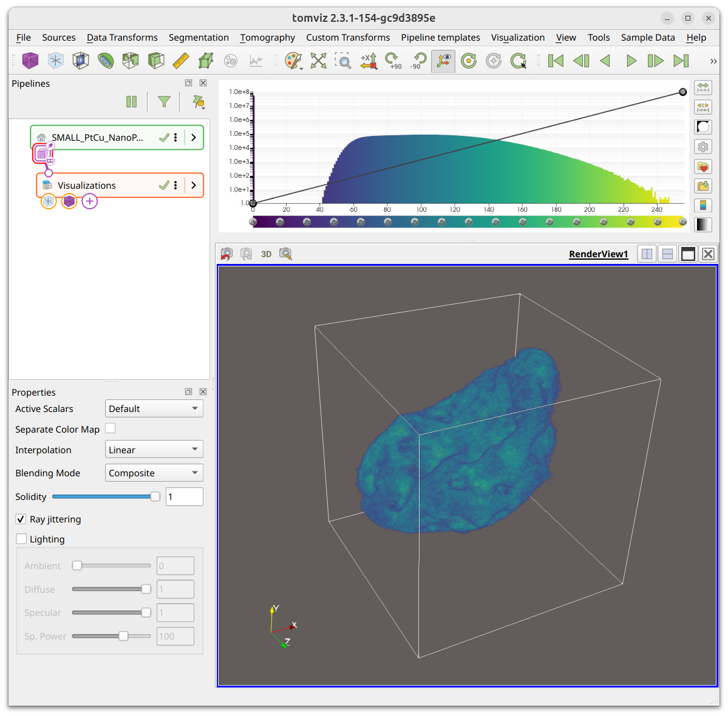
Task: Add a Ruler measurement module
Action: [180, 61]
